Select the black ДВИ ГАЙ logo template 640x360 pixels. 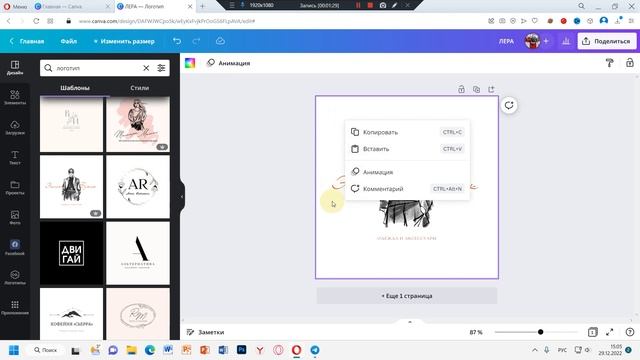[71, 253]
